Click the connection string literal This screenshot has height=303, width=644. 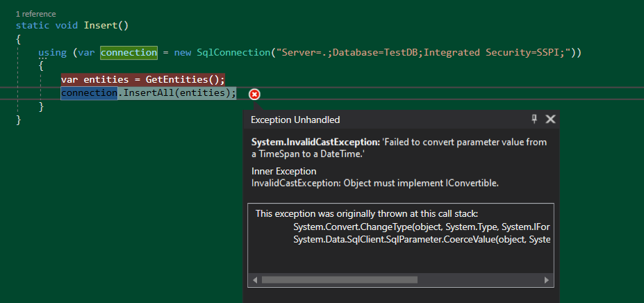pyautogui.click(x=423, y=53)
